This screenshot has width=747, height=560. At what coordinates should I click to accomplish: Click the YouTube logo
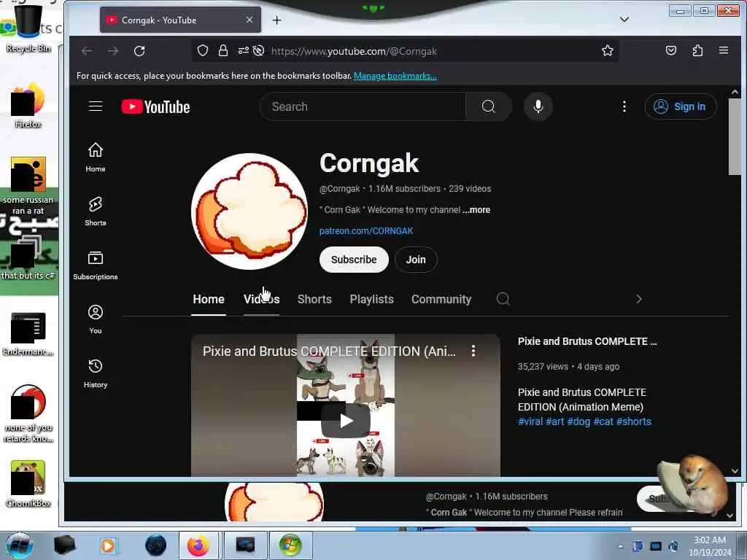pos(156,106)
